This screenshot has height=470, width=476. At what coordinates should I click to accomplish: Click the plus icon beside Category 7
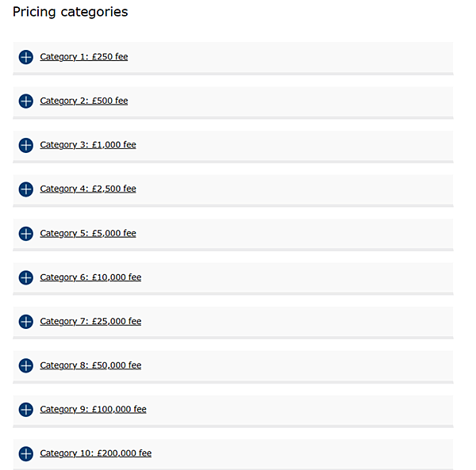pyautogui.click(x=26, y=322)
